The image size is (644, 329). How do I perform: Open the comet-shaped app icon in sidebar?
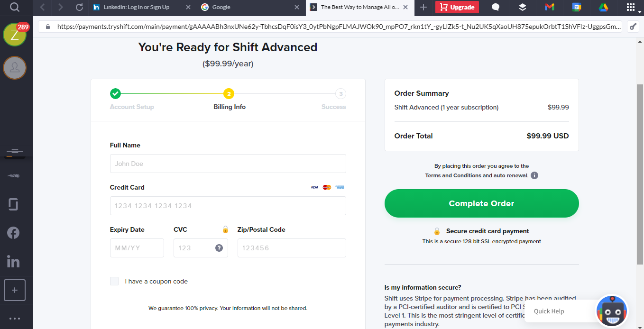point(14,176)
